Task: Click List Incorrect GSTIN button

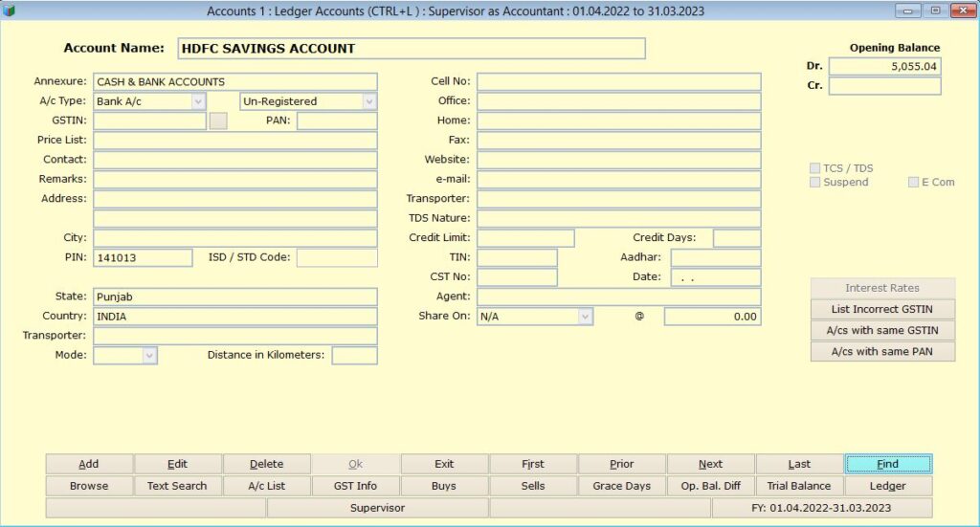Action: (882, 309)
